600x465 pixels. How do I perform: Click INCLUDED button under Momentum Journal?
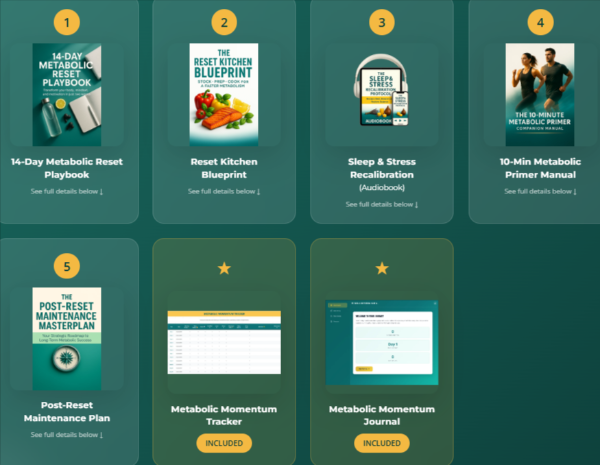[382, 443]
